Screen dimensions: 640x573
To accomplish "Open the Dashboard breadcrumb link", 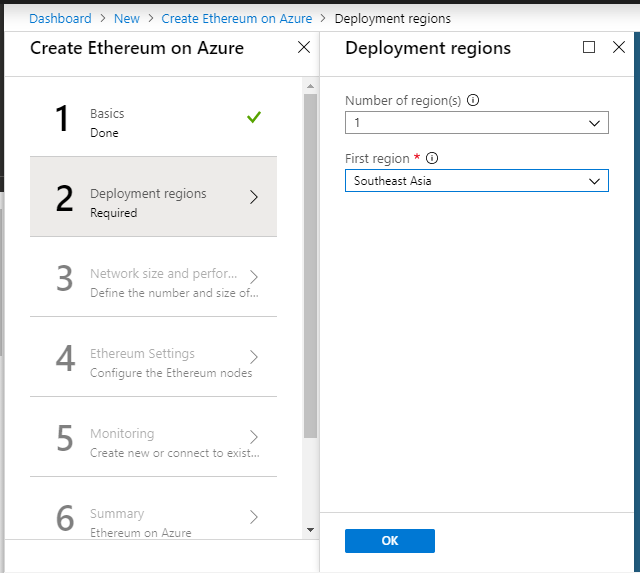I will [60, 18].
